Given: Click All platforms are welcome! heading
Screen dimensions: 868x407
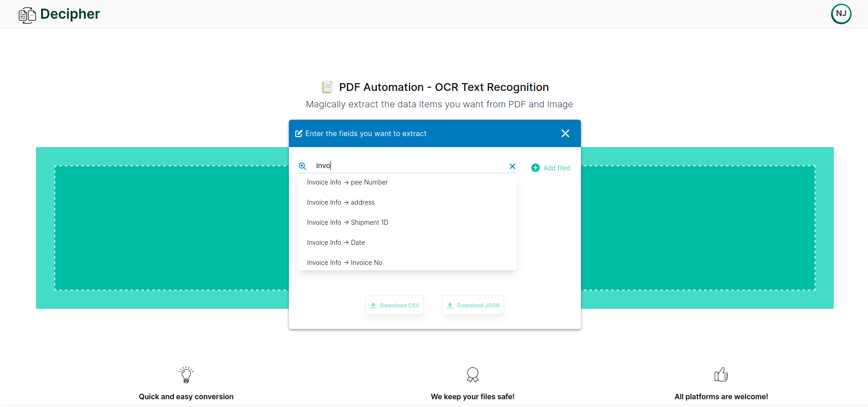Looking at the screenshot, I should [x=721, y=396].
